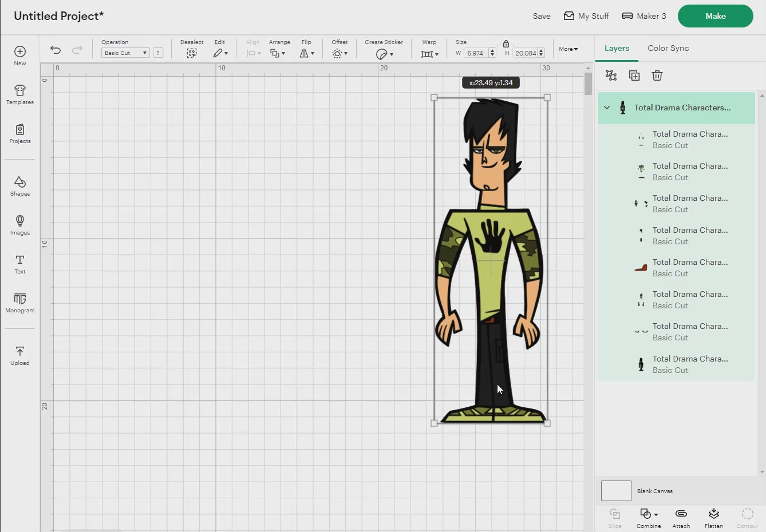The height and width of the screenshot is (532, 766).
Task: Click the canvas vertical scrollbar
Action: (588, 84)
